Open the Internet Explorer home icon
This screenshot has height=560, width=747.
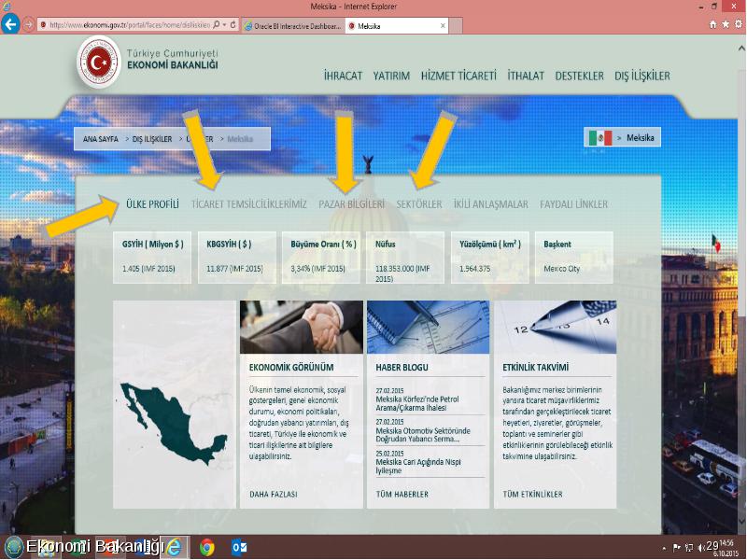pyautogui.click(x=713, y=24)
